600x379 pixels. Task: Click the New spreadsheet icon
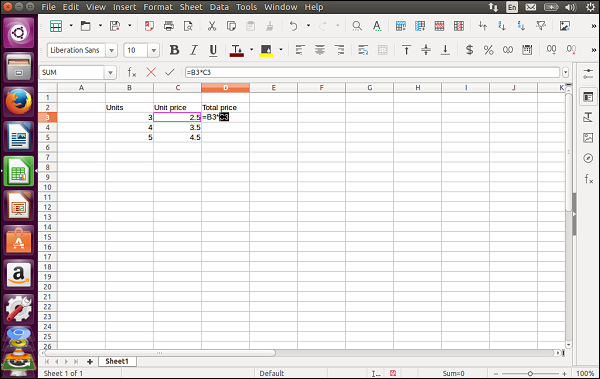56,26
